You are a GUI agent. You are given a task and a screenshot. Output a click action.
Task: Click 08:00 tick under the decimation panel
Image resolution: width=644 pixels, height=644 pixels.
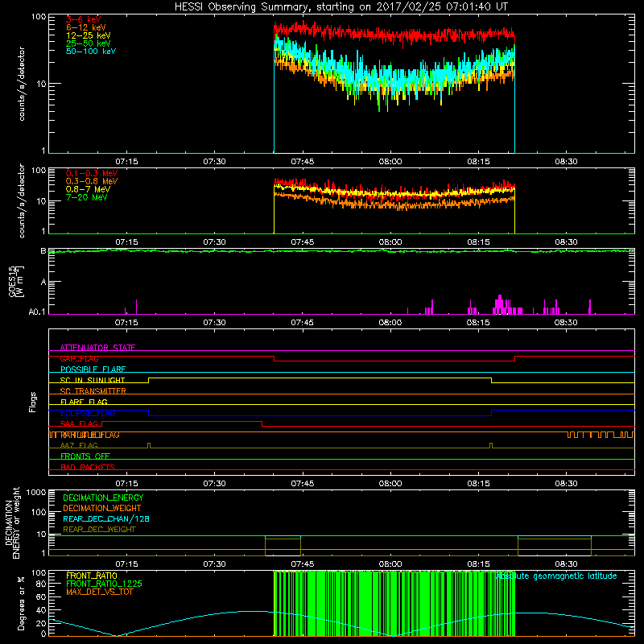[390, 564]
